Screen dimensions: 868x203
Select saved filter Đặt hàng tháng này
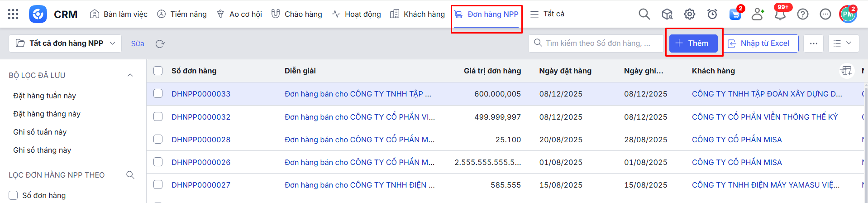(x=47, y=114)
